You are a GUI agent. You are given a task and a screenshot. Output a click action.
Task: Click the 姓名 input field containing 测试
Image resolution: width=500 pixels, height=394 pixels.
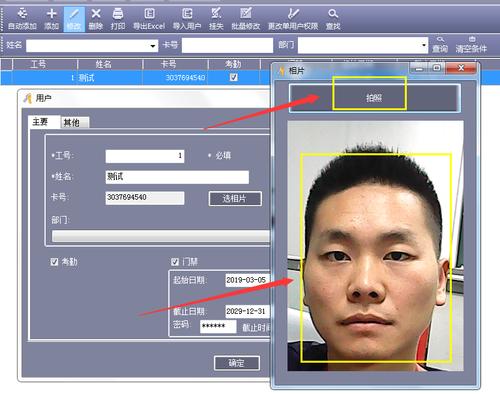[177, 177]
